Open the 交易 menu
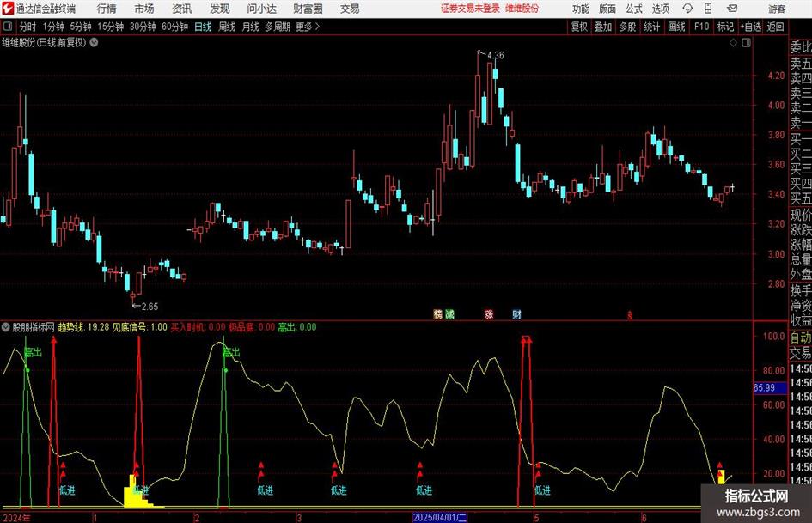The width and height of the screenshot is (812, 523). [x=350, y=9]
